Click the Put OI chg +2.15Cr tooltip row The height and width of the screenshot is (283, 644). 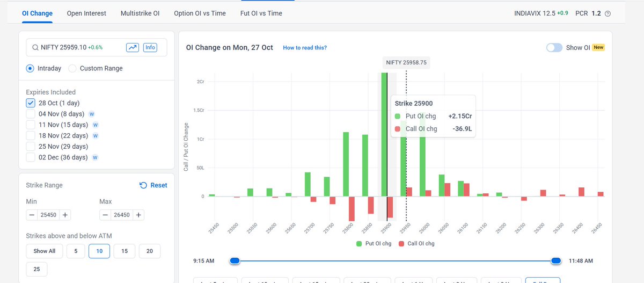434,116
